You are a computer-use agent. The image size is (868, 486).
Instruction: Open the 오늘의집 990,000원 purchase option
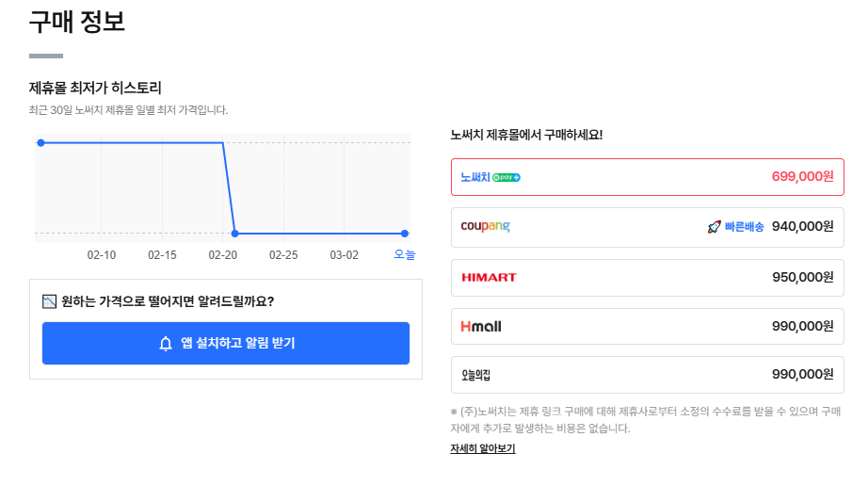647,375
